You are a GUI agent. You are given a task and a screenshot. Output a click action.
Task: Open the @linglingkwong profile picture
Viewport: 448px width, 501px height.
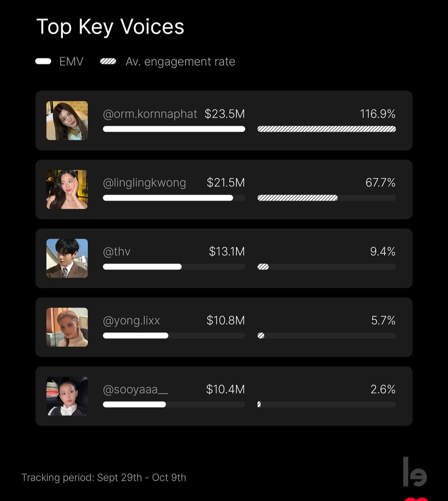point(67,189)
